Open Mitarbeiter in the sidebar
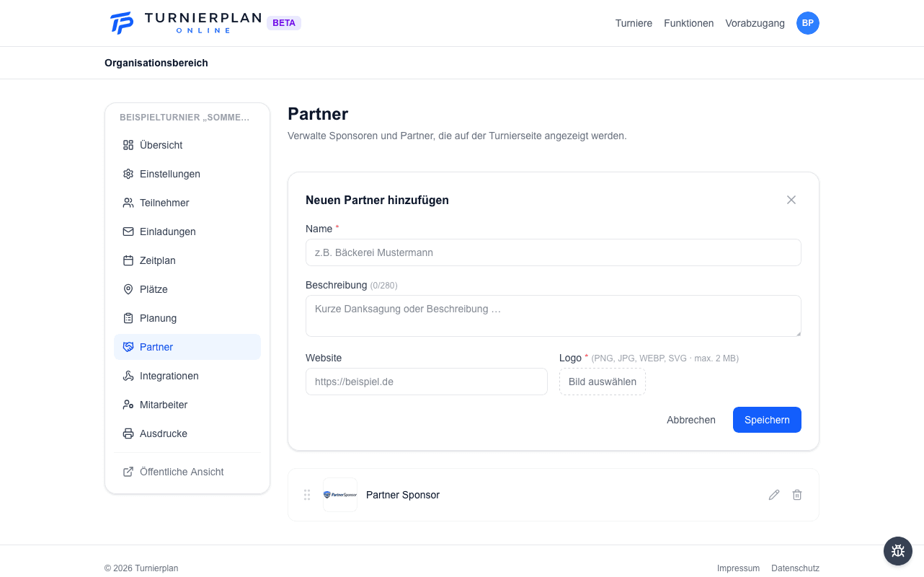Image resolution: width=924 pixels, height=577 pixels. click(x=187, y=405)
